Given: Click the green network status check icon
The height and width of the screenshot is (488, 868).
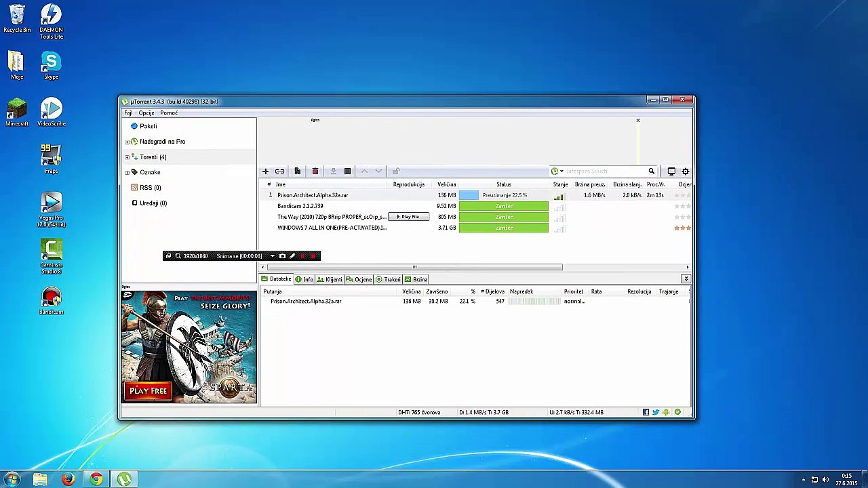Looking at the screenshot, I should [677, 412].
